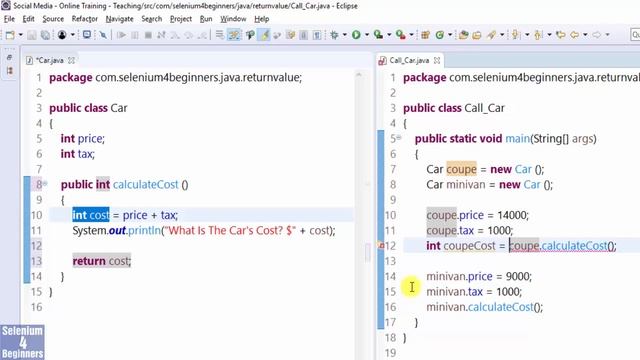Click 'int tax;' on line 6
The height and width of the screenshot is (360, 640).
[78, 154]
